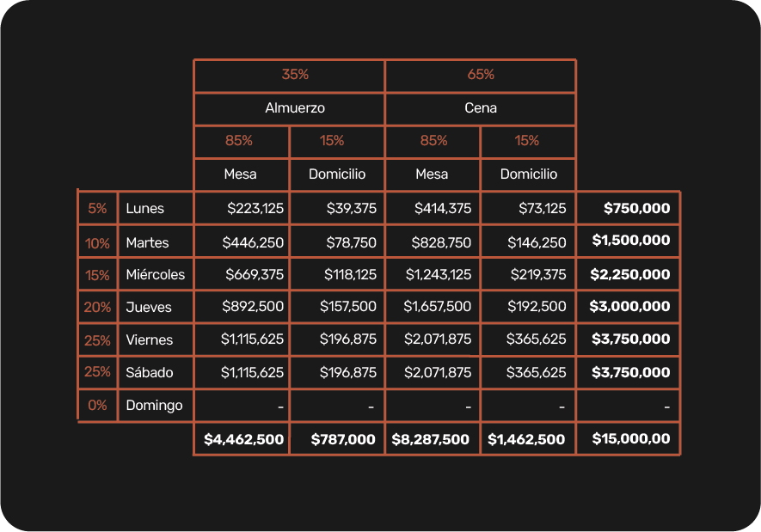Select the 35% header cell

294,75
